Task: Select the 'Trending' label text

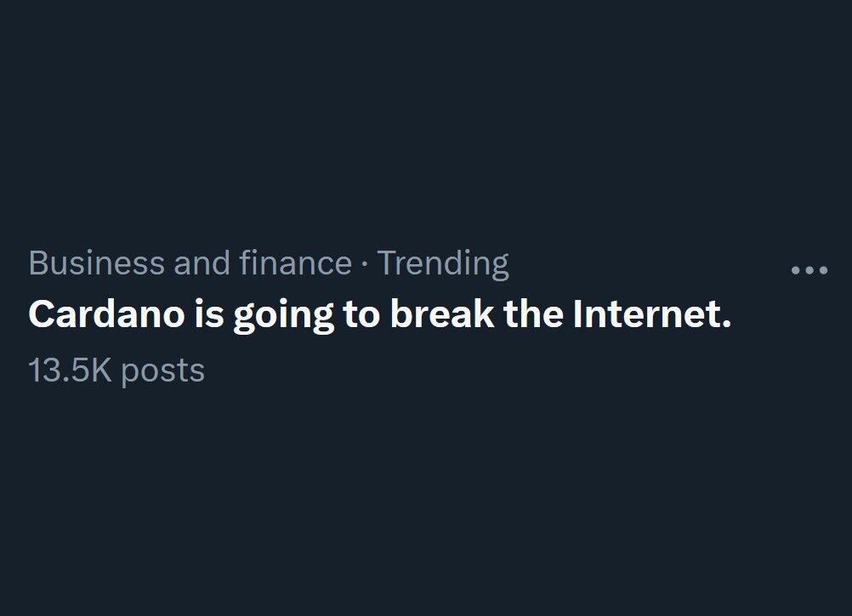Action: click(x=443, y=263)
